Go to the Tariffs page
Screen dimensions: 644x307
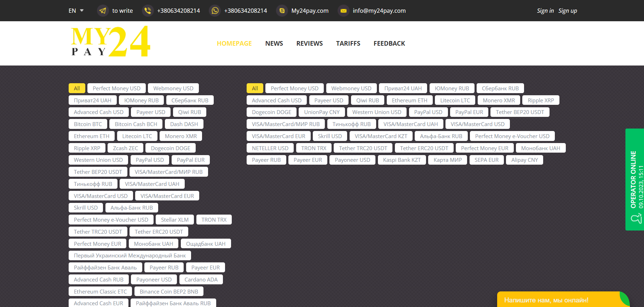tap(348, 44)
